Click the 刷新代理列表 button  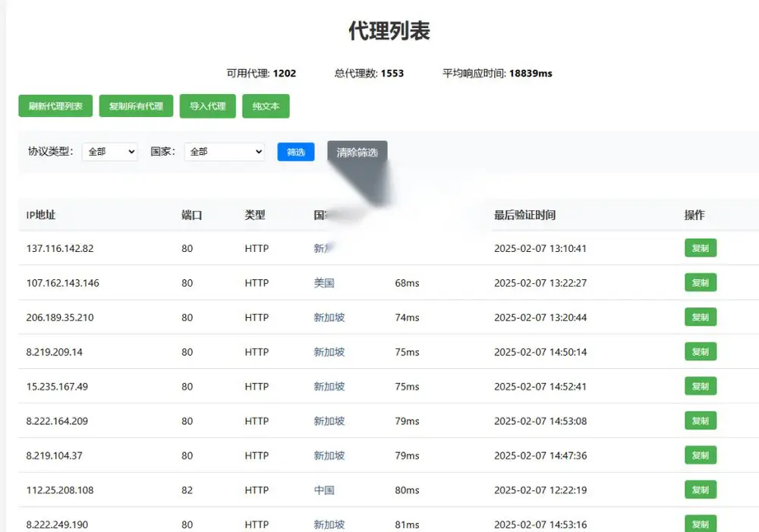point(55,106)
